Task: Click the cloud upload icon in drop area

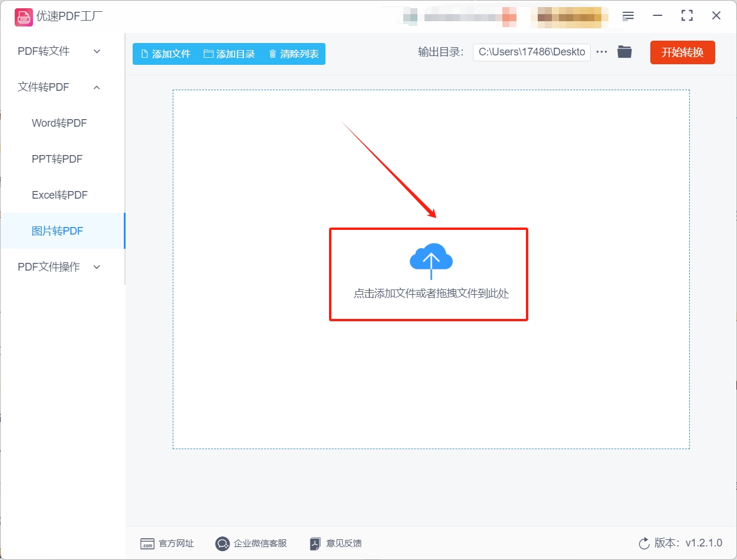Action: 430,258
